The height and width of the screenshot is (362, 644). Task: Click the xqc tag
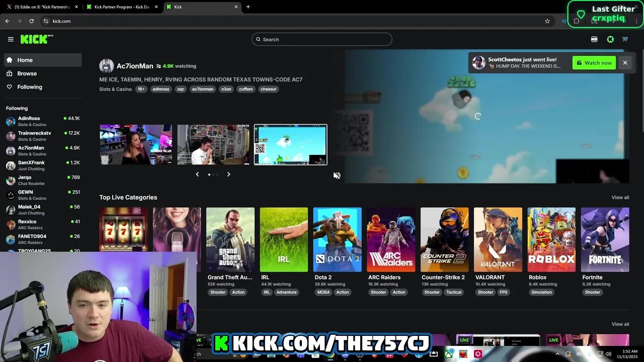[181, 89]
